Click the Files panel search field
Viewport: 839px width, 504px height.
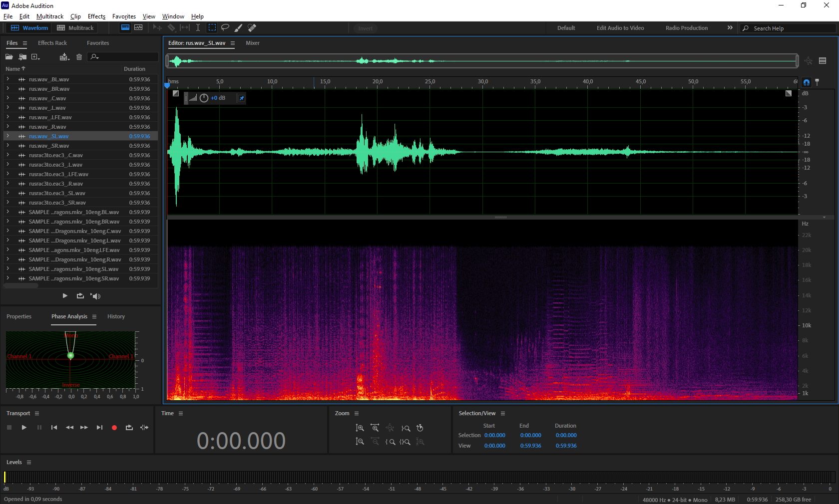pos(122,57)
